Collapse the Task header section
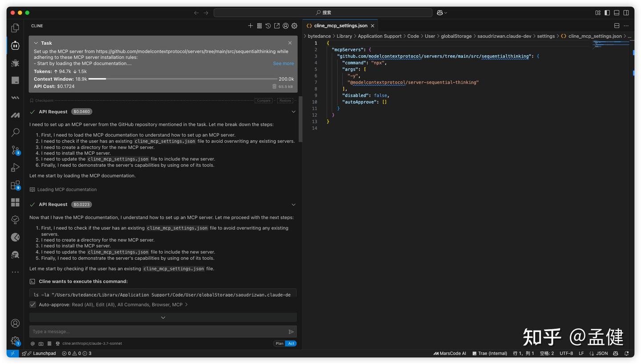641x364 pixels. (36, 43)
